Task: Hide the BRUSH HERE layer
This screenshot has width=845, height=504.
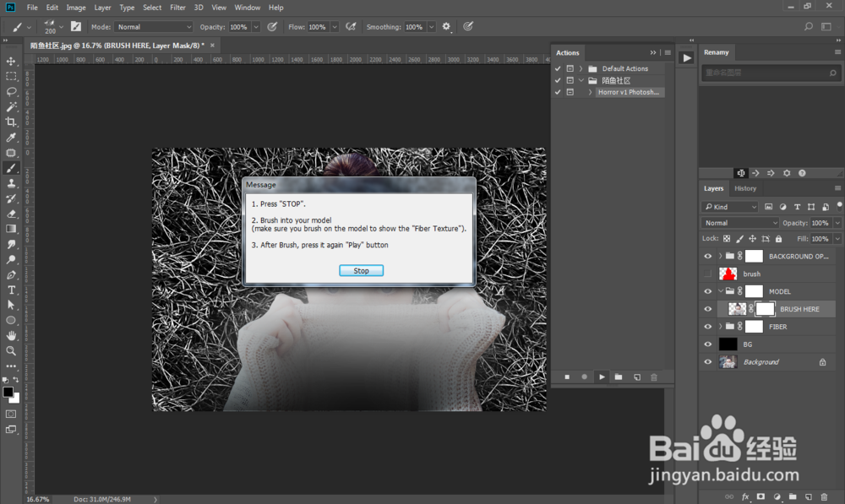Action: tap(708, 309)
